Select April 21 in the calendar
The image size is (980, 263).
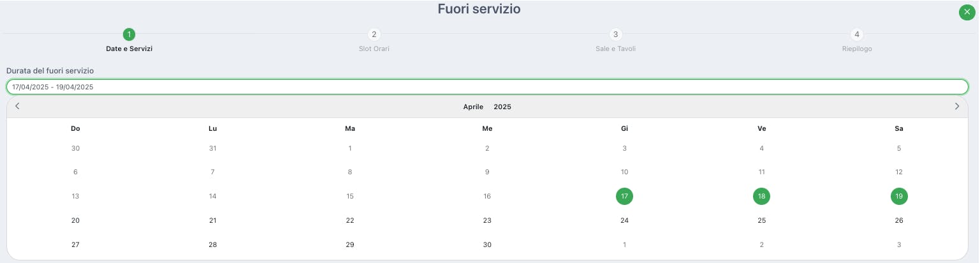coord(213,221)
